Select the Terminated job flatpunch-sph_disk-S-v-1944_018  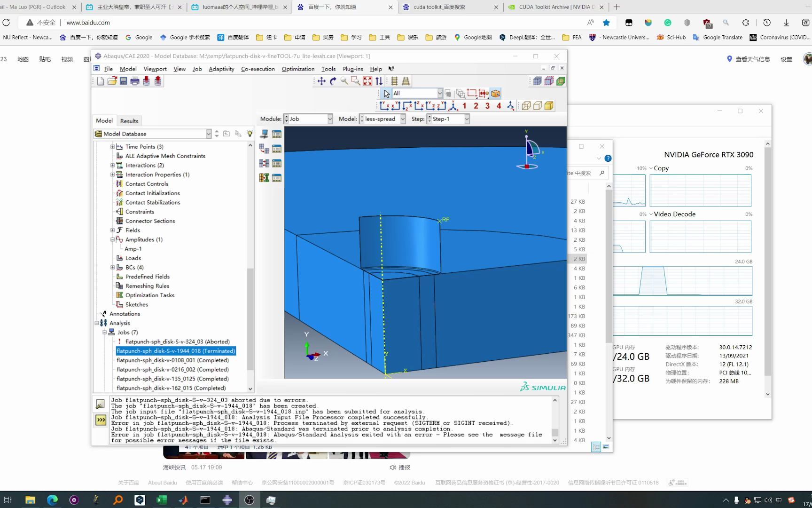click(176, 351)
